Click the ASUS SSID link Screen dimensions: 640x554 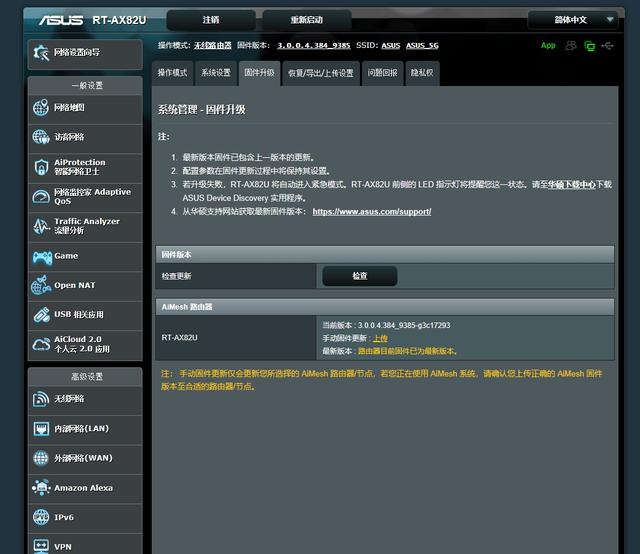(391, 45)
